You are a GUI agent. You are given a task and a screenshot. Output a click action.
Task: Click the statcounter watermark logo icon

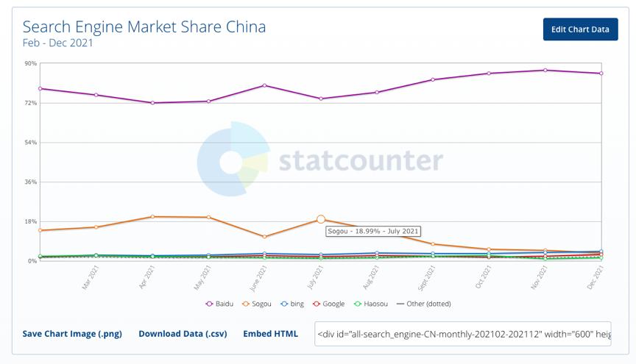click(232, 160)
